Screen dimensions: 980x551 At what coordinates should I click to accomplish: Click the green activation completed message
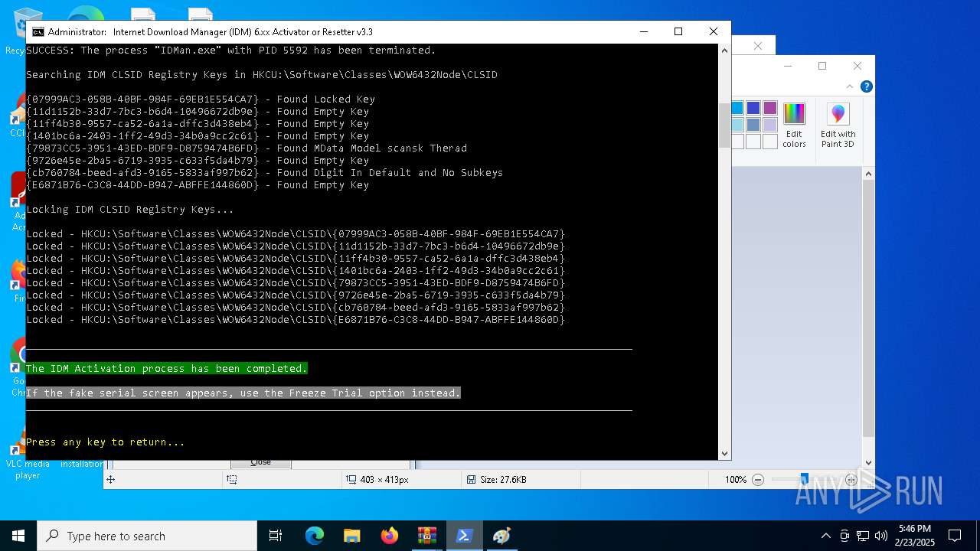pyautogui.click(x=167, y=369)
